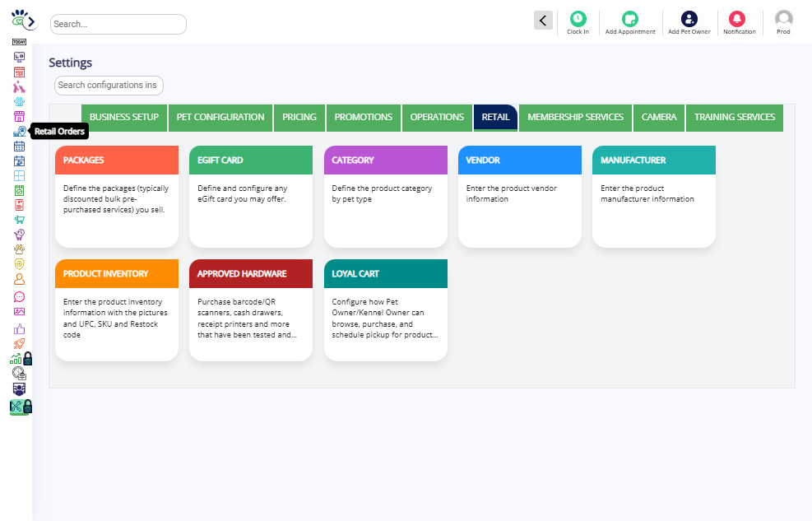
Task: Switch to the Operations tab
Action: [437, 118]
